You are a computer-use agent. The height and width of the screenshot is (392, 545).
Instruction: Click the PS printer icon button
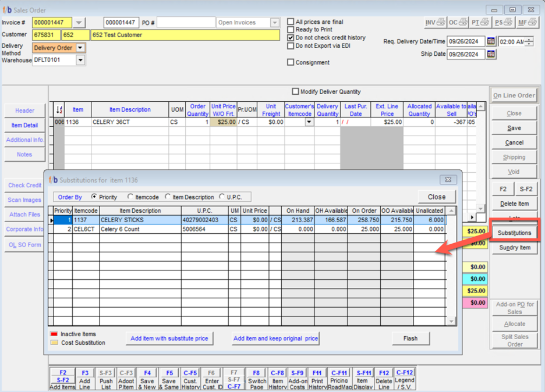click(503, 23)
